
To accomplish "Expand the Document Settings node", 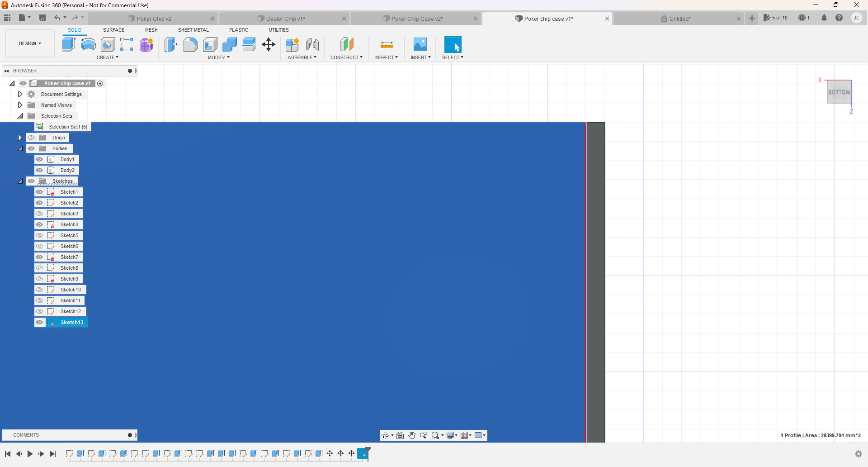I will tap(20, 94).
